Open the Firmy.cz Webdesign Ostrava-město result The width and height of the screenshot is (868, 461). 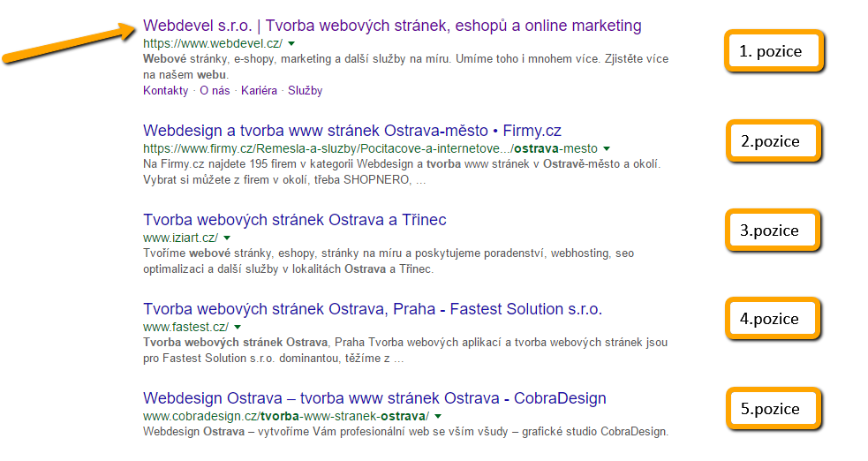pyautogui.click(x=352, y=131)
